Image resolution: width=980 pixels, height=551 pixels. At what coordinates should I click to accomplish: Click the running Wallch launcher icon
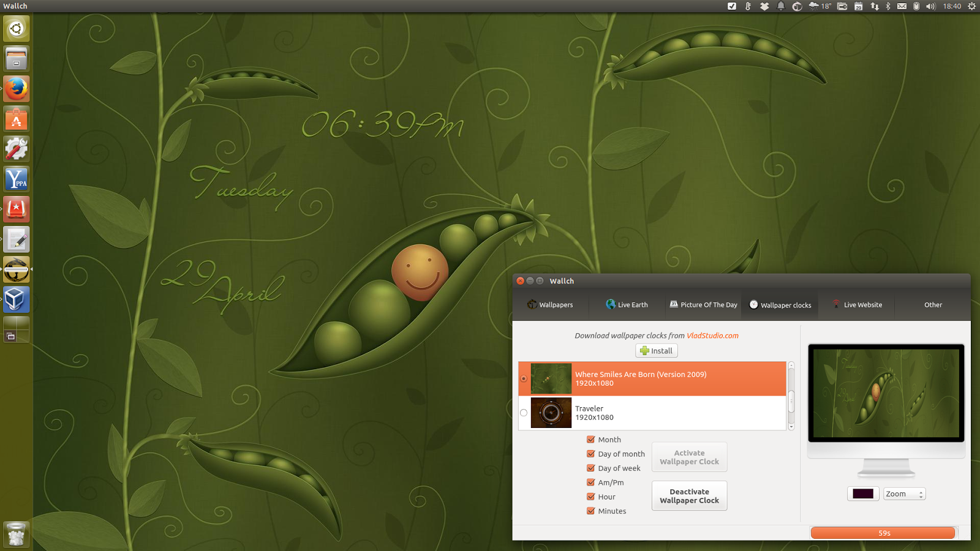click(x=17, y=269)
